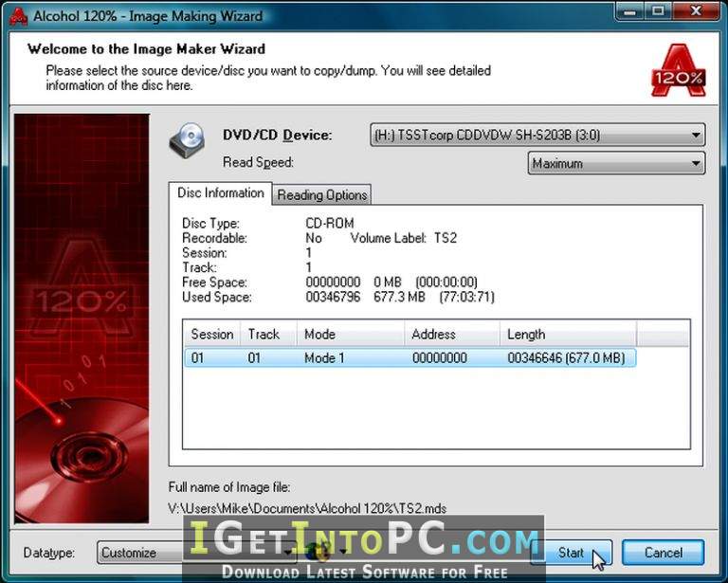Click the Address column header
The height and width of the screenshot is (583, 728).
point(434,335)
